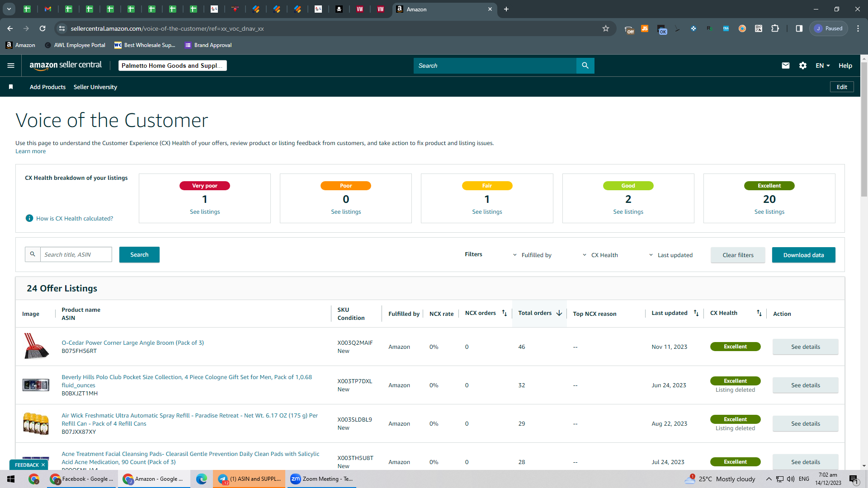Click the Learn more link
Screen dimensions: 868x488
tap(30, 151)
